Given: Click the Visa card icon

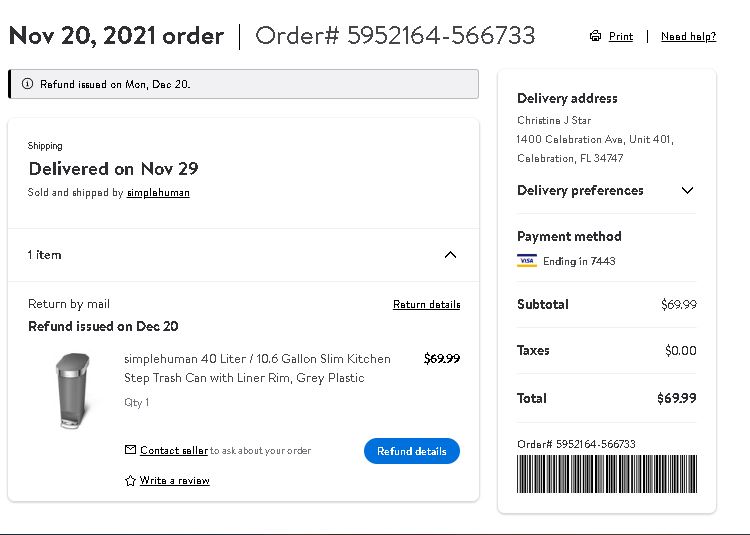Looking at the screenshot, I should (527, 261).
